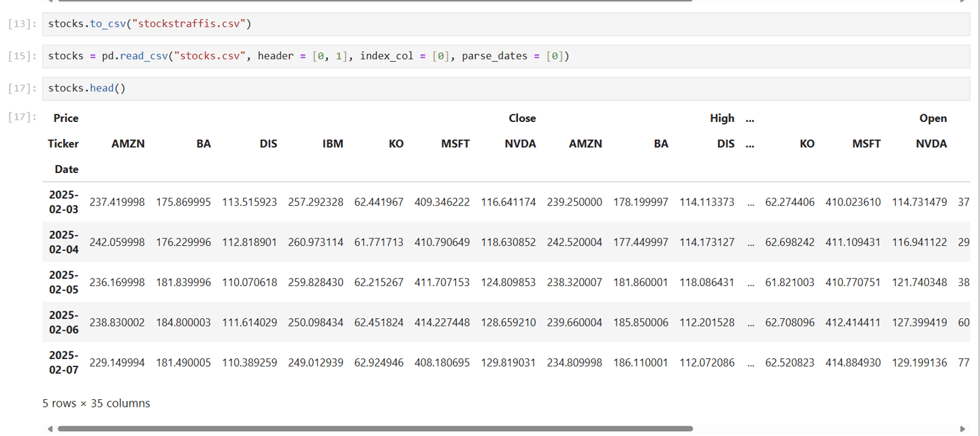
Task: Click the value 257.292328
Action: click(316, 202)
